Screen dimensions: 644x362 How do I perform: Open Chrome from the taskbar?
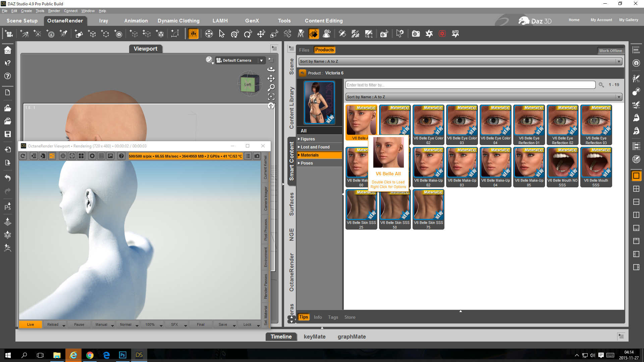click(90, 355)
